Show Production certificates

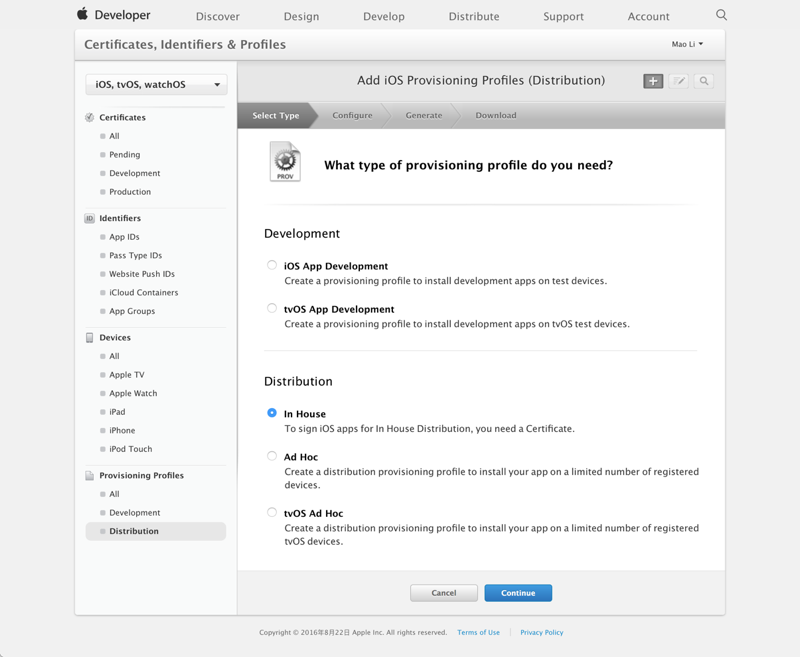tap(130, 192)
